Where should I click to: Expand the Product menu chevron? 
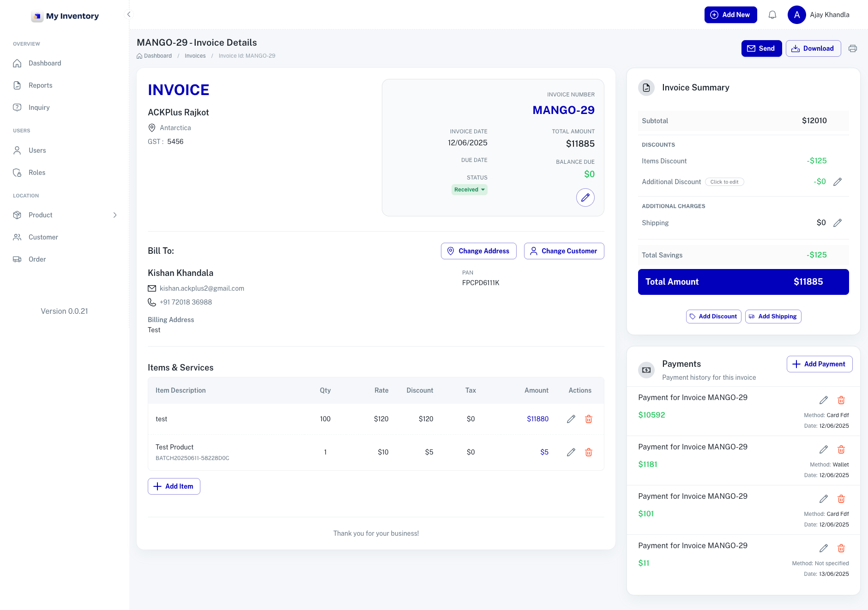pyautogui.click(x=115, y=215)
